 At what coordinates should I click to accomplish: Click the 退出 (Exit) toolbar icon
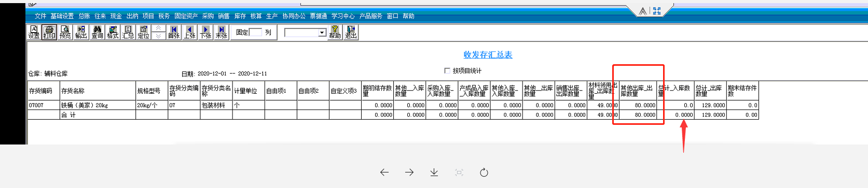[x=351, y=32]
